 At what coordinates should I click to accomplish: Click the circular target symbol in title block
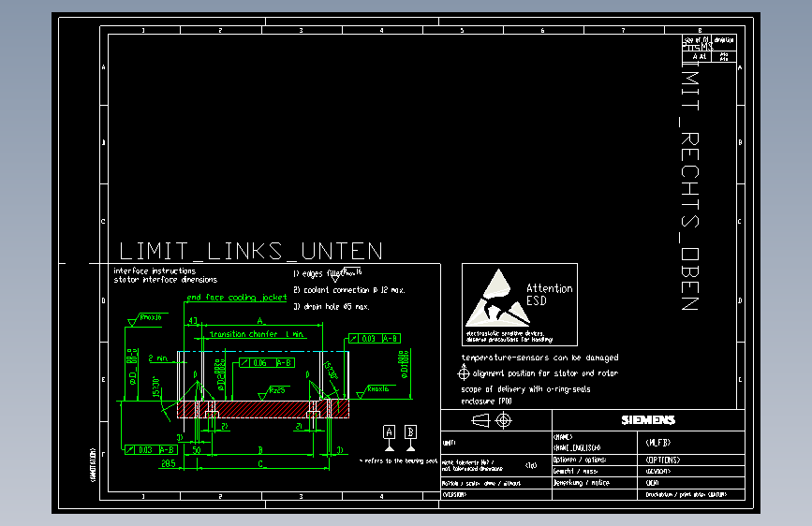pyautogui.click(x=503, y=420)
